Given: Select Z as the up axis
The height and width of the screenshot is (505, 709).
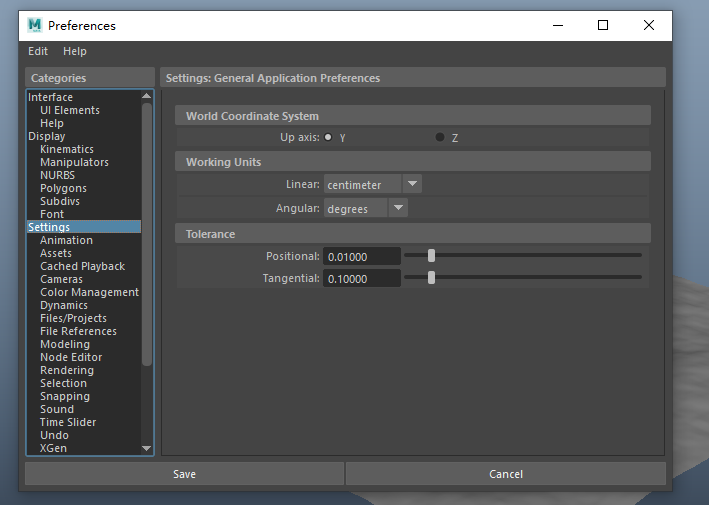Looking at the screenshot, I should click(440, 137).
